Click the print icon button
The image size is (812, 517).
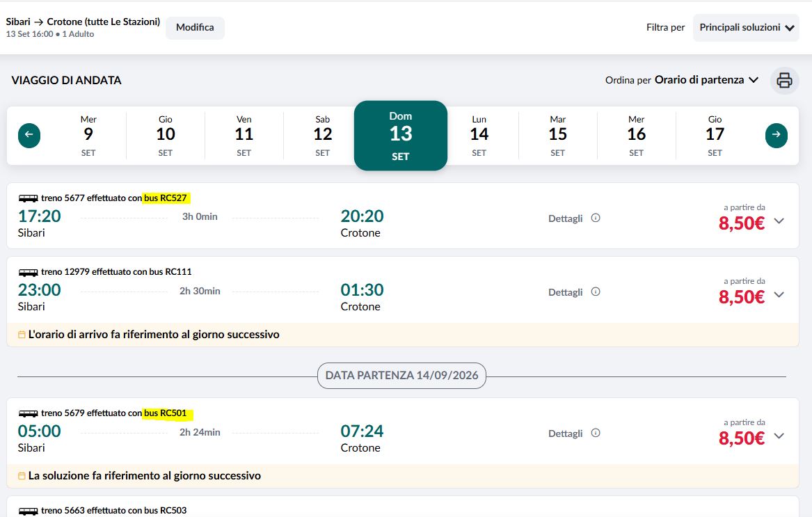point(784,80)
